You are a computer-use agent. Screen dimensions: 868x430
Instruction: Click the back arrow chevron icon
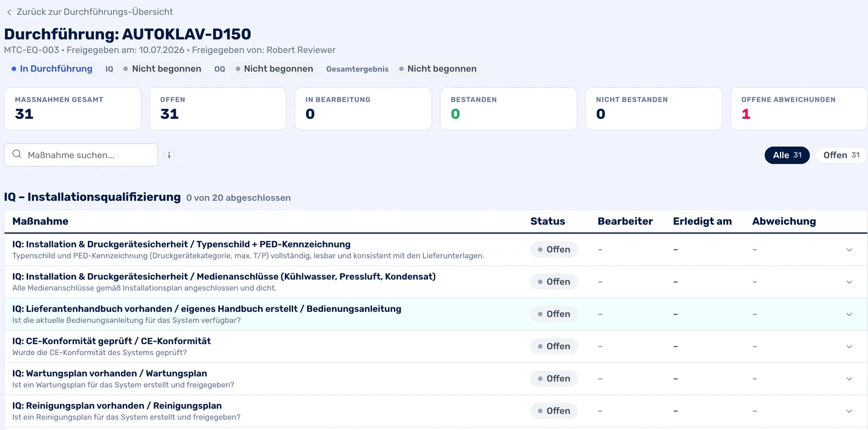(x=9, y=12)
